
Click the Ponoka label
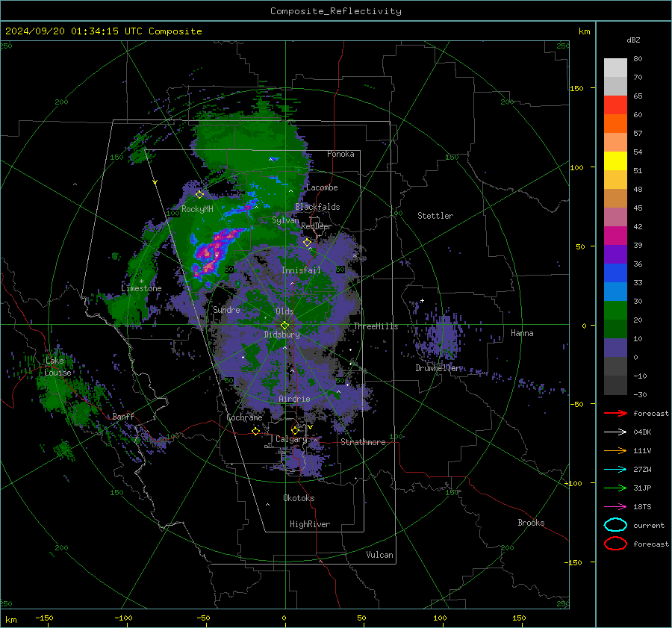(340, 154)
